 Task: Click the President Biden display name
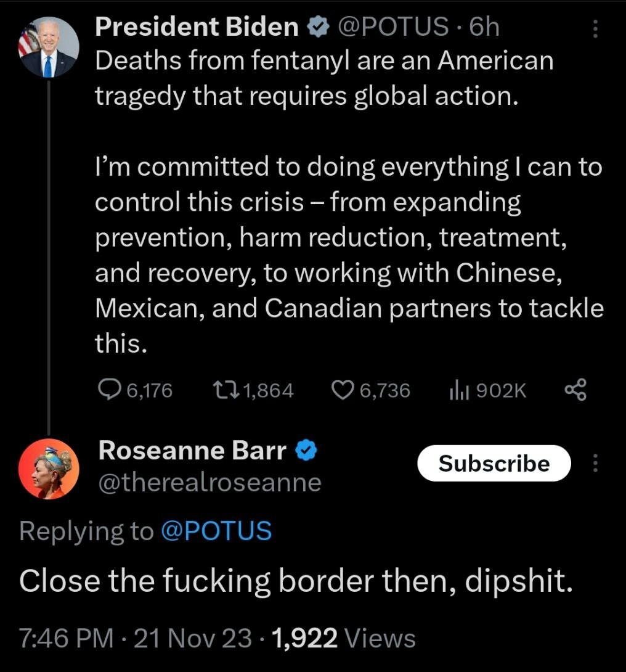pos(197,27)
